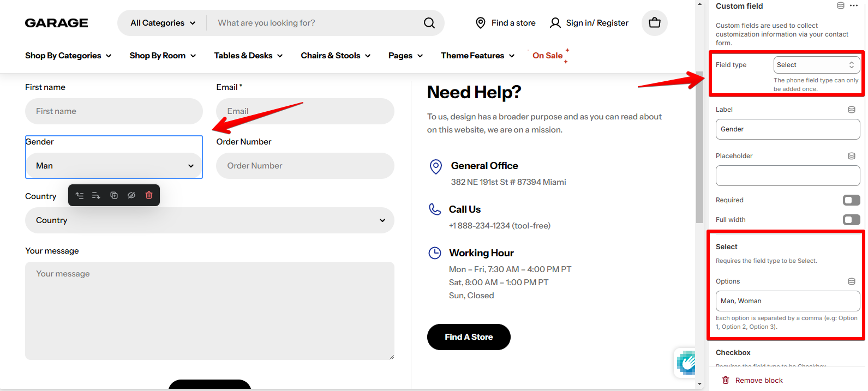Click dynamic source icon next to Label
The width and height of the screenshot is (868, 391).
tap(852, 110)
